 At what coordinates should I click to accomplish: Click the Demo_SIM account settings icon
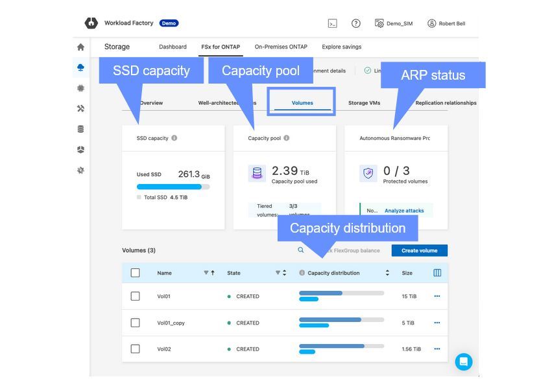379,23
